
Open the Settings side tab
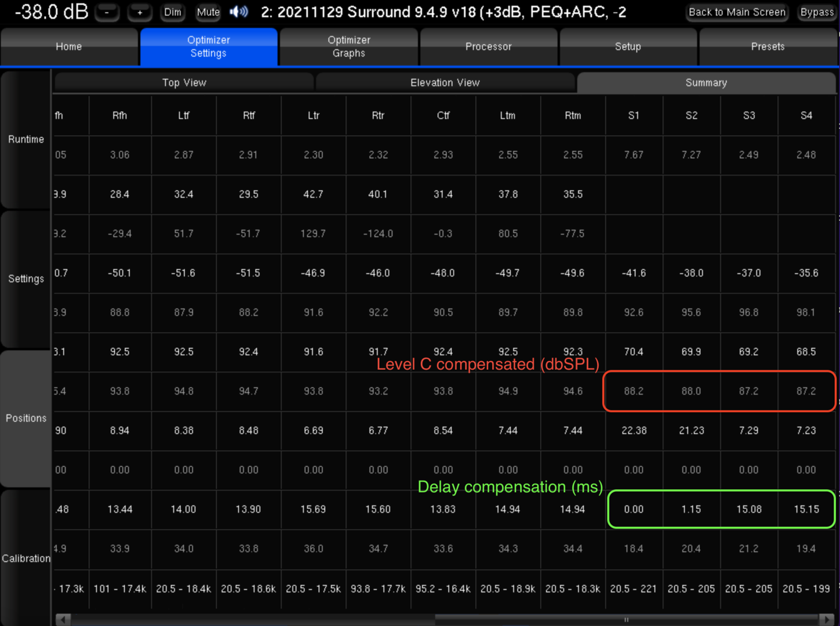(x=26, y=279)
